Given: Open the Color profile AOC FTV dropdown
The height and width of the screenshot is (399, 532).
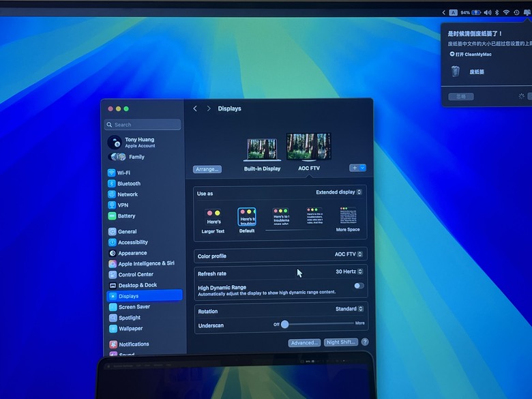Looking at the screenshot, I should (349, 254).
